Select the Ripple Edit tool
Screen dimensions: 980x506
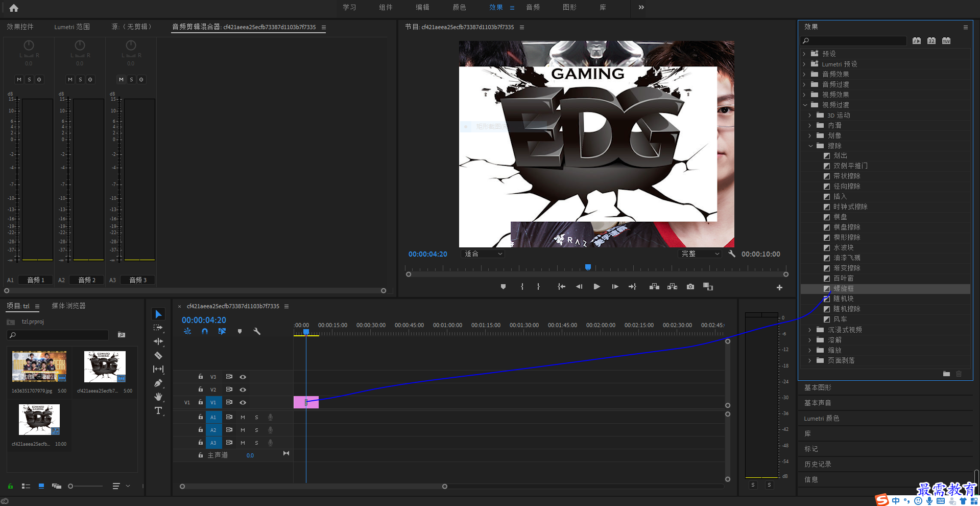[x=158, y=341]
